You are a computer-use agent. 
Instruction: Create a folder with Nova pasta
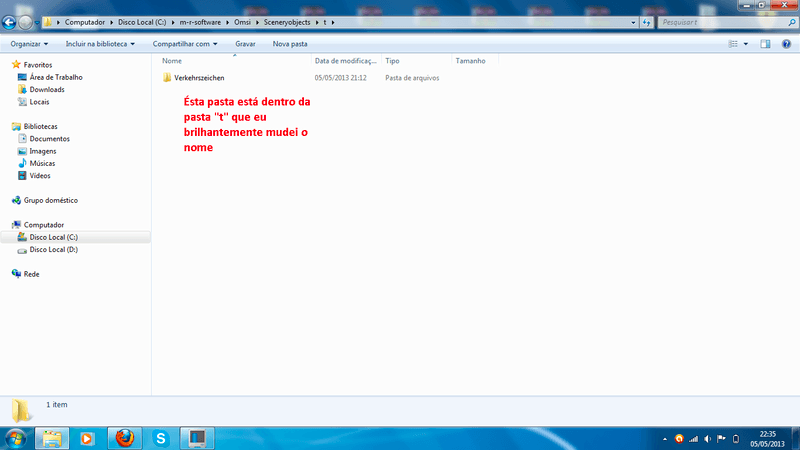290,44
